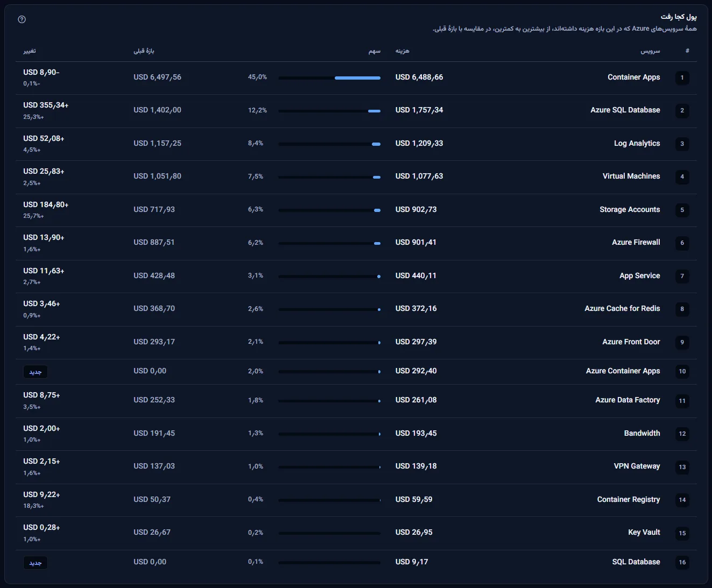
Task: Select the VPN Gateway service name
Action: 637,466
